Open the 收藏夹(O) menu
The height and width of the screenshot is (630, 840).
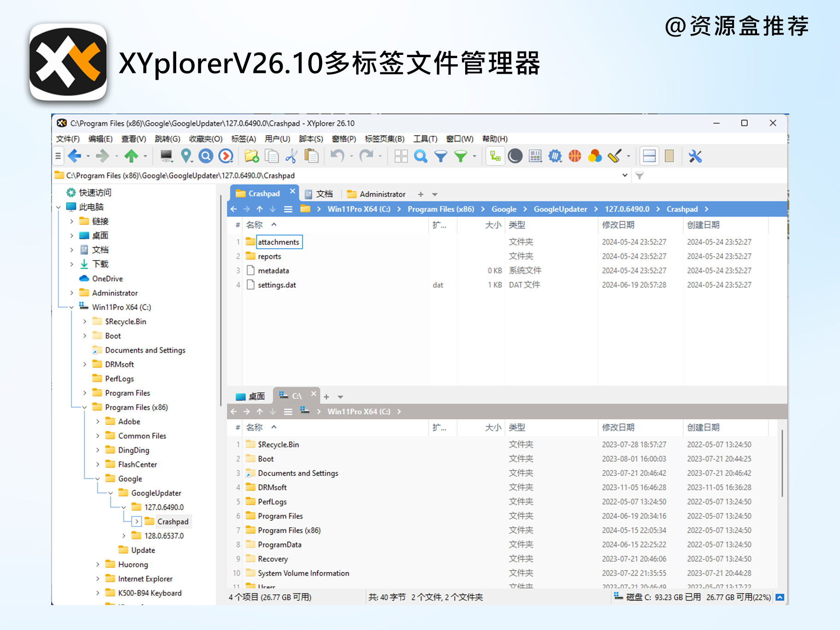coord(206,139)
